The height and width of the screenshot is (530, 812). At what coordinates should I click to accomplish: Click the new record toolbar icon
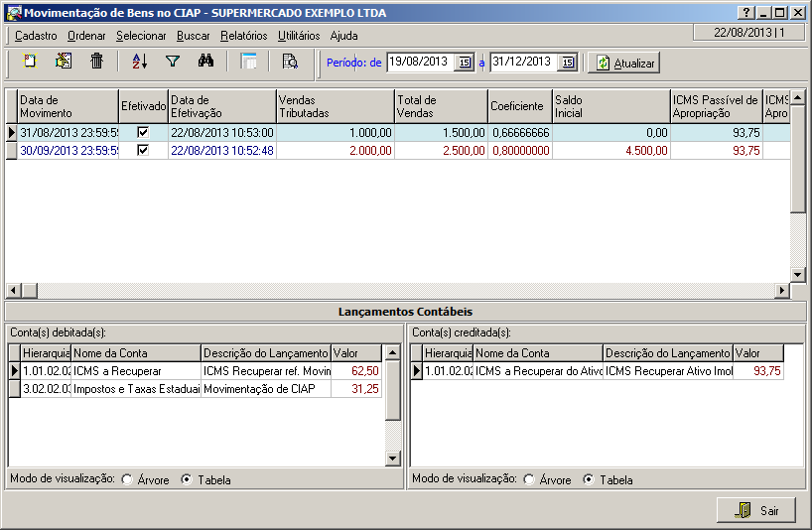[x=30, y=62]
